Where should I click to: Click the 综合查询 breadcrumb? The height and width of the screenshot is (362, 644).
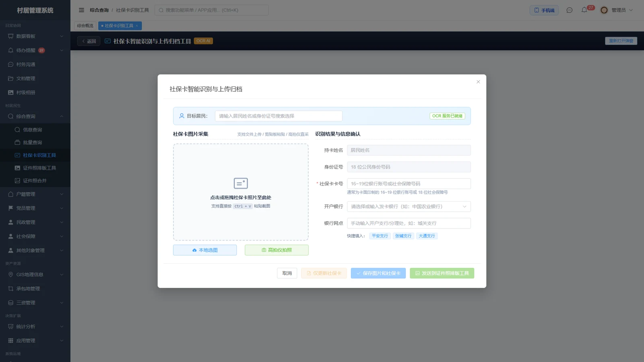[99, 10]
